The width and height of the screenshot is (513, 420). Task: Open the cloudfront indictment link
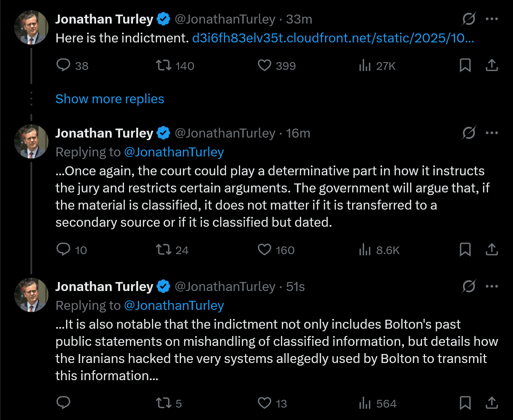[333, 38]
